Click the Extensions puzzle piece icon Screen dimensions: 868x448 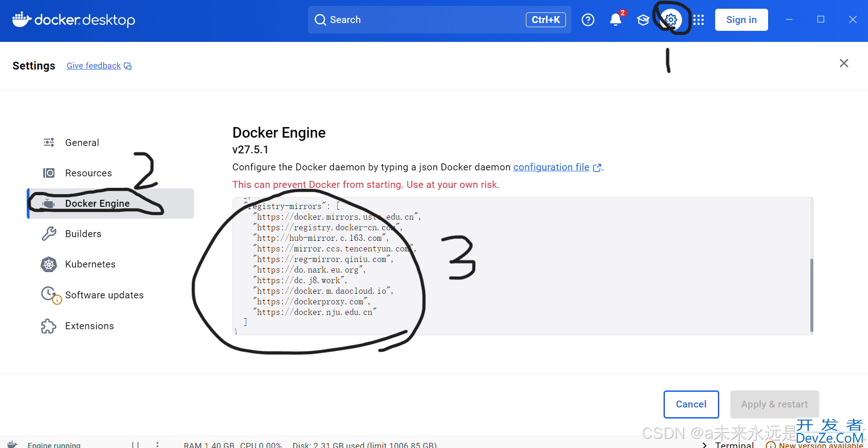[x=49, y=326]
